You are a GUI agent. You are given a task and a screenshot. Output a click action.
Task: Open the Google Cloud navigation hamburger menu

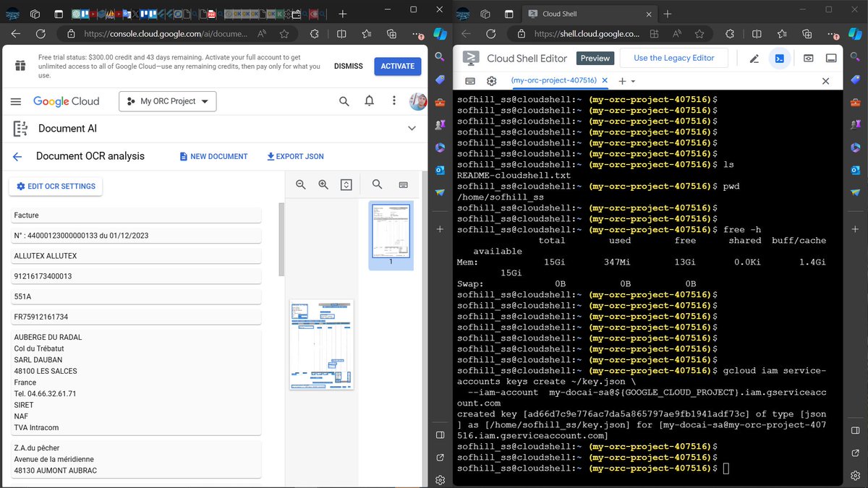click(x=16, y=101)
